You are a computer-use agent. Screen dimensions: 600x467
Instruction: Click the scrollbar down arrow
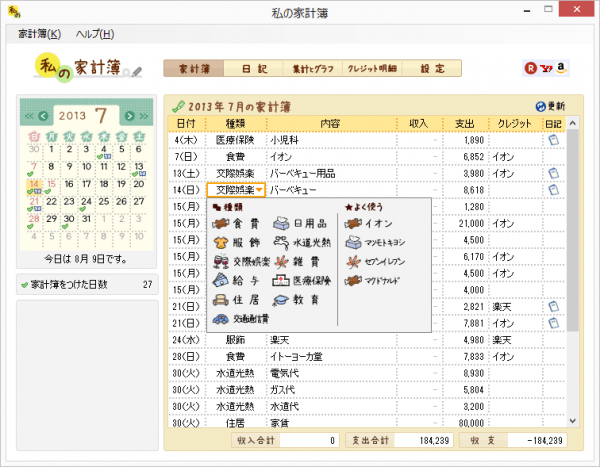coord(573,421)
